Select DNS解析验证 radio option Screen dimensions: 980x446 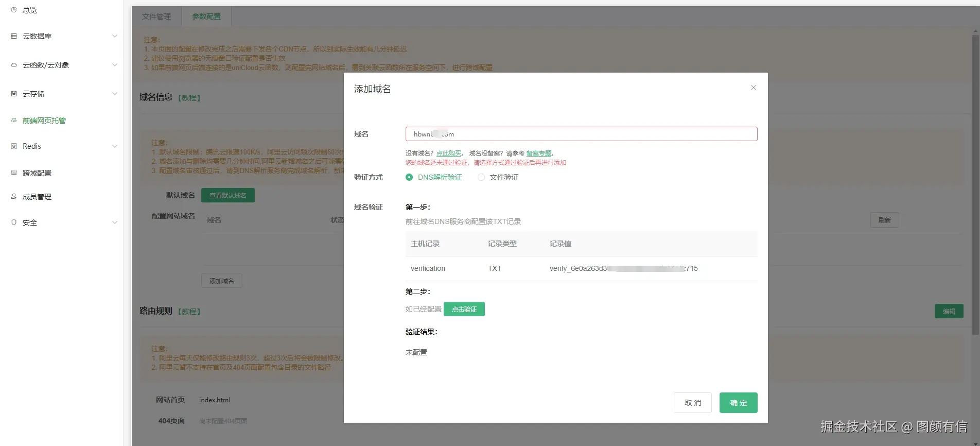409,177
